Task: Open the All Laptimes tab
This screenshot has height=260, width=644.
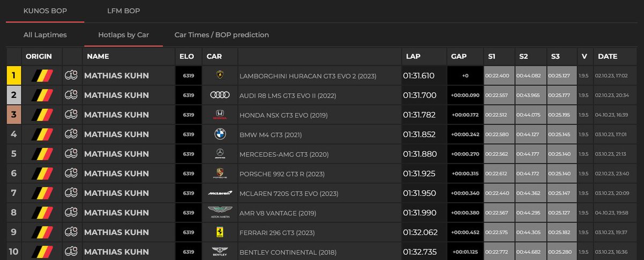Action: (x=45, y=35)
